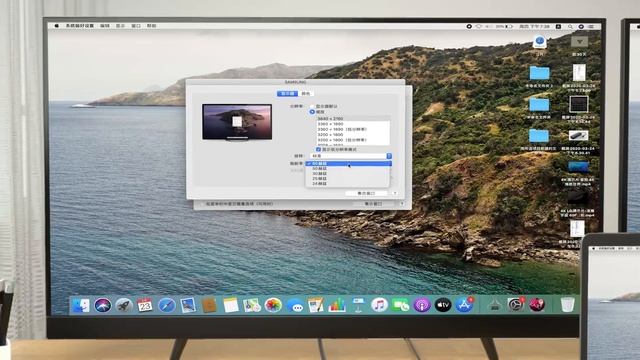Switch to the Color tab
The image size is (640, 360).
306,93
